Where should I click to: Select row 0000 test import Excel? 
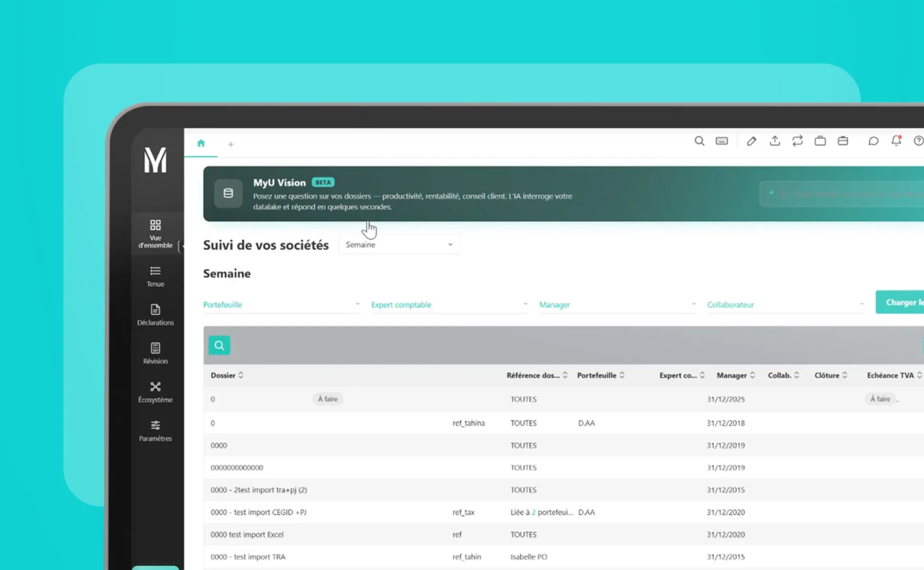tap(564, 534)
